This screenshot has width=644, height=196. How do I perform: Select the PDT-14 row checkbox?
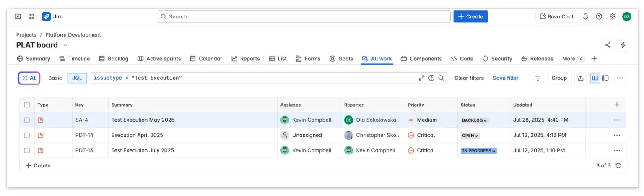pos(27,135)
